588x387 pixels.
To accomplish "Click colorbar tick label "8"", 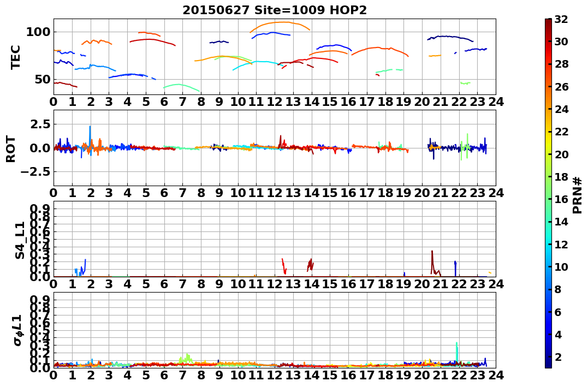I will pos(558,289).
